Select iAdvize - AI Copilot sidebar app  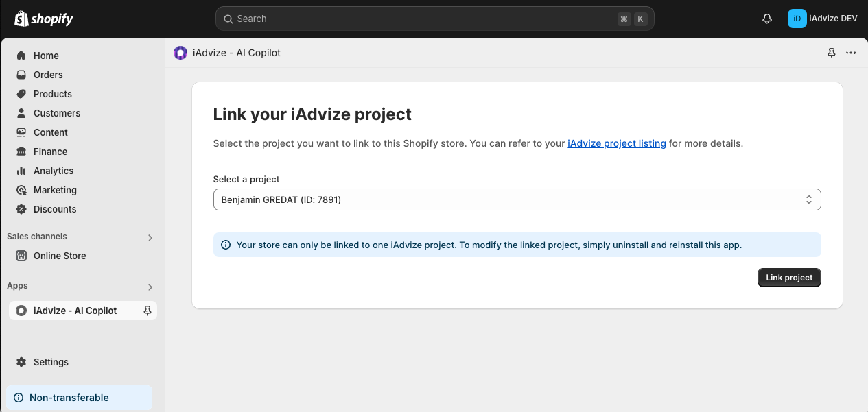pyautogui.click(x=82, y=311)
